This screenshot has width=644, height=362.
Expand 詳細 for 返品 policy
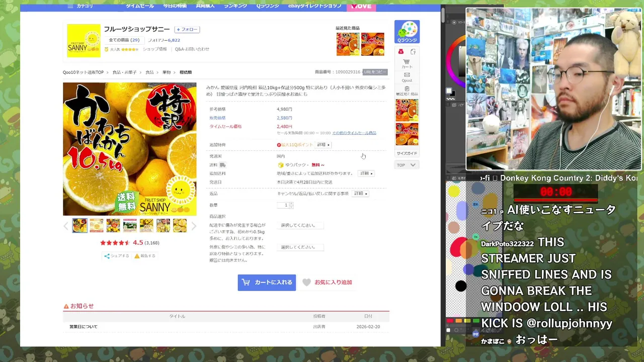click(360, 194)
